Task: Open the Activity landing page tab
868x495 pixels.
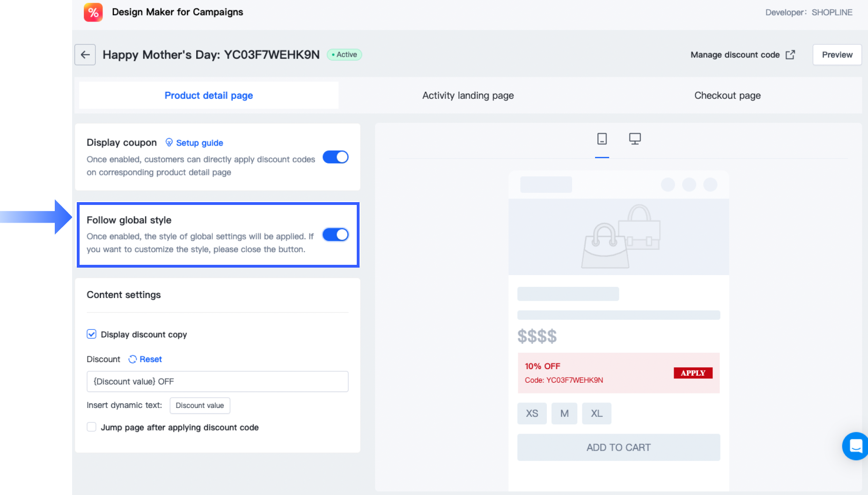Action: 468,95
